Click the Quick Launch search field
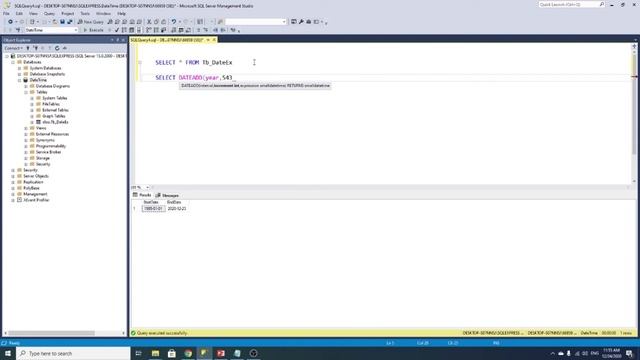640x360 pixels. tap(571, 4)
